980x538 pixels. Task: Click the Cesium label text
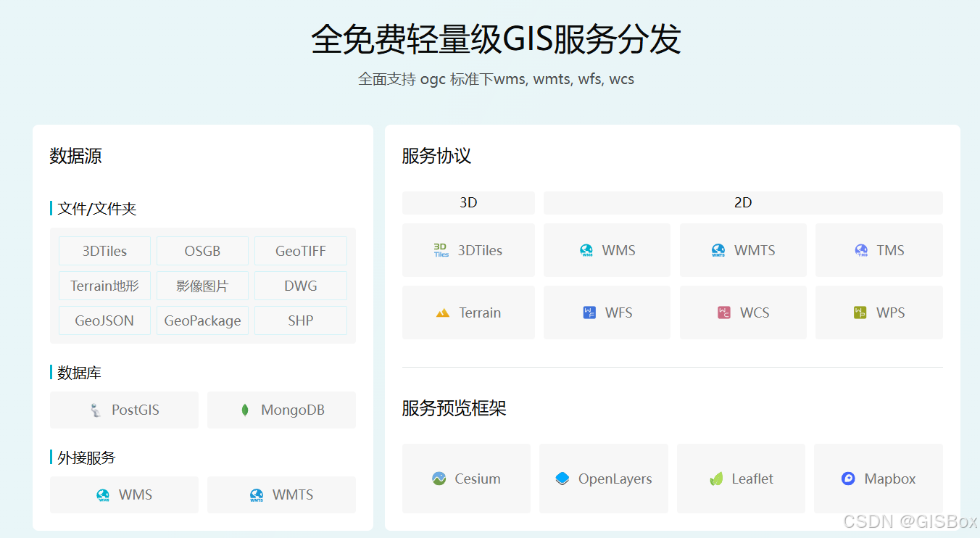pos(478,479)
